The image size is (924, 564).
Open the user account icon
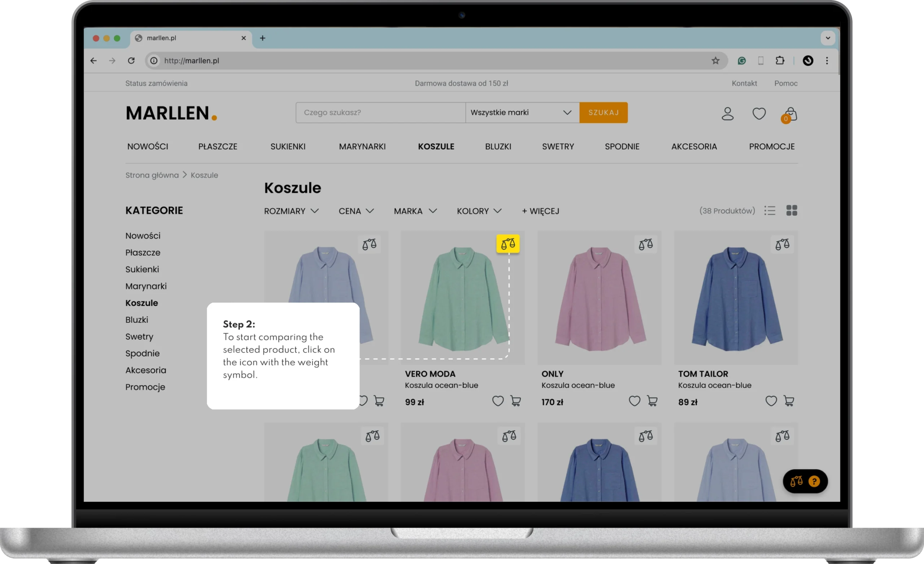pyautogui.click(x=727, y=114)
